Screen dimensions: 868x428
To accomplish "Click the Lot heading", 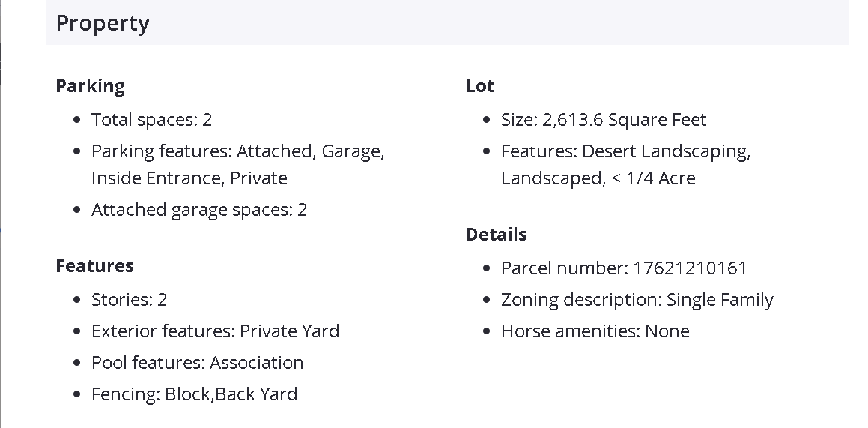I will pyautogui.click(x=479, y=86).
